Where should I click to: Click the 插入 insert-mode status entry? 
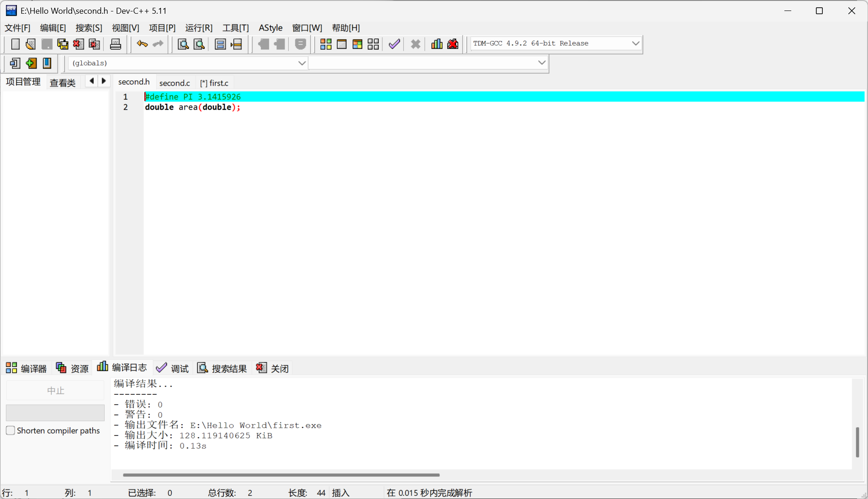click(x=341, y=493)
